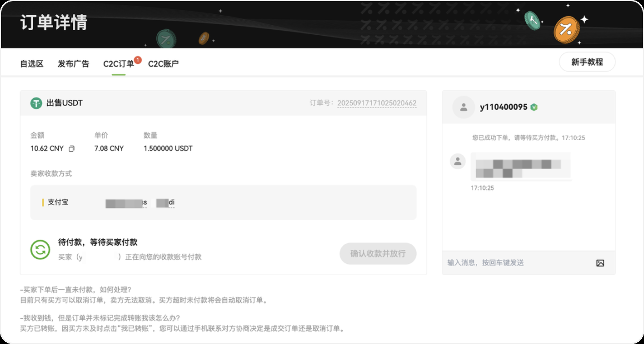644x344 pixels.
Task: Click the underlined order number
Action: pyautogui.click(x=376, y=103)
